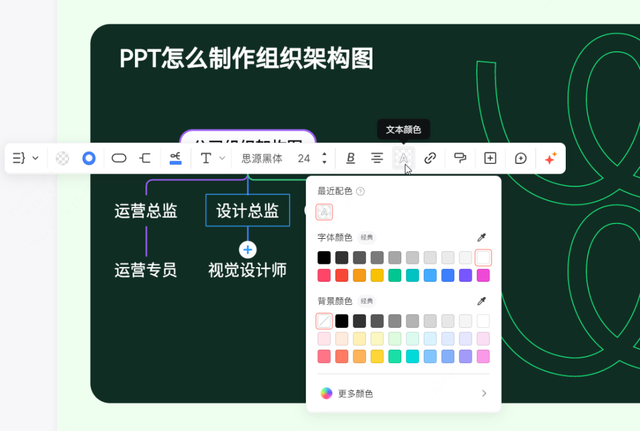Select the 运营专员 node
The height and width of the screenshot is (431, 640).
click(146, 270)
